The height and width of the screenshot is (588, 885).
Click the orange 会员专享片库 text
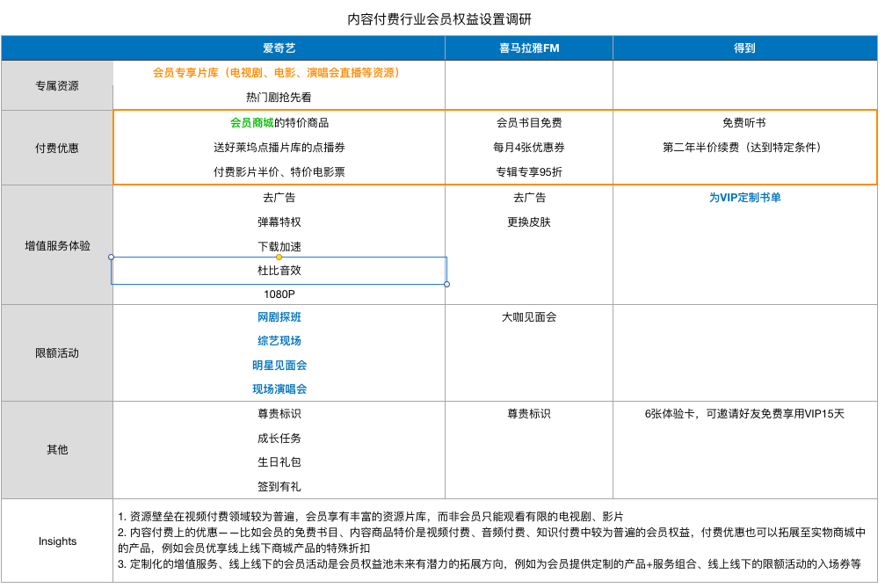click(186, 73)
